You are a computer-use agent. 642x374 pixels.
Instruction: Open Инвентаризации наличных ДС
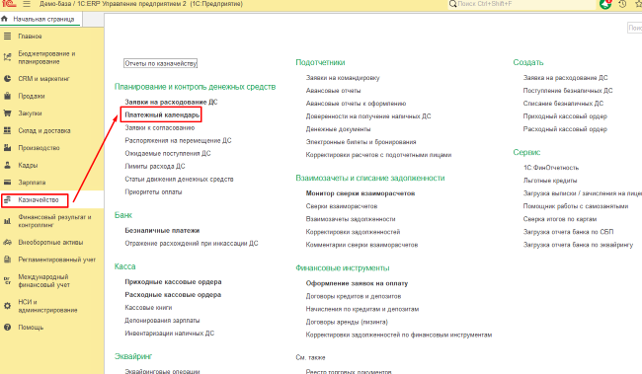(x=170, y=333)
